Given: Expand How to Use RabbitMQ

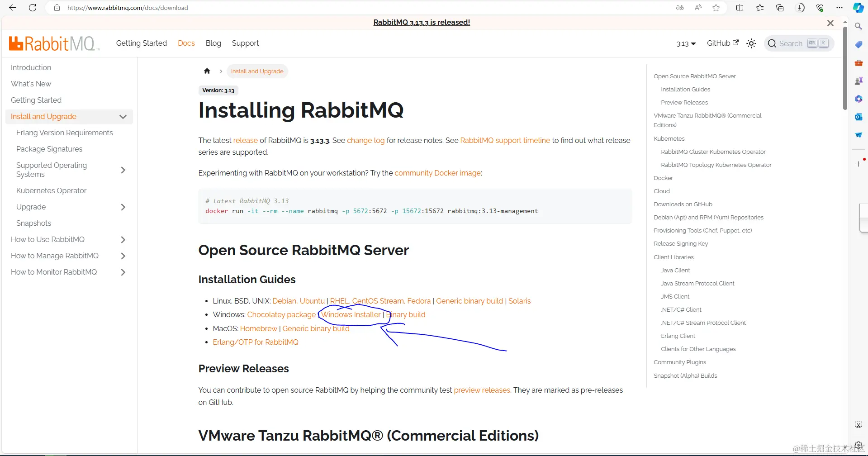Looking at the screenshot, I should tap(123, 240).
